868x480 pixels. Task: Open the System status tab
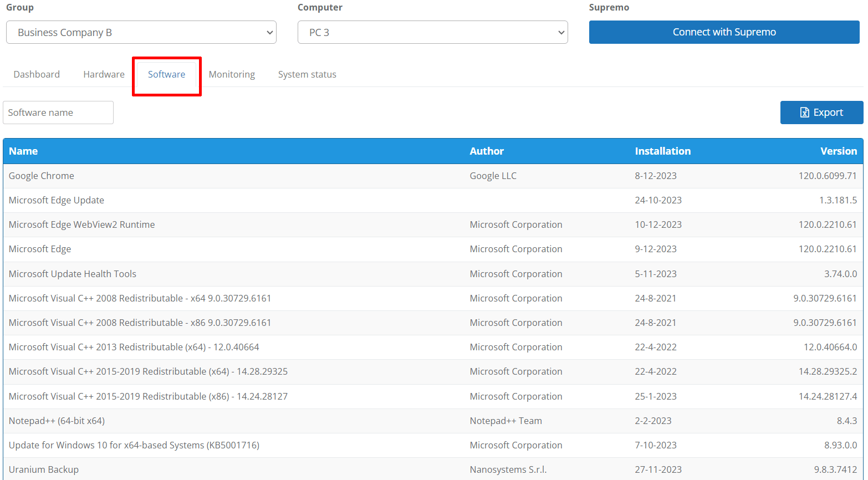307,74
